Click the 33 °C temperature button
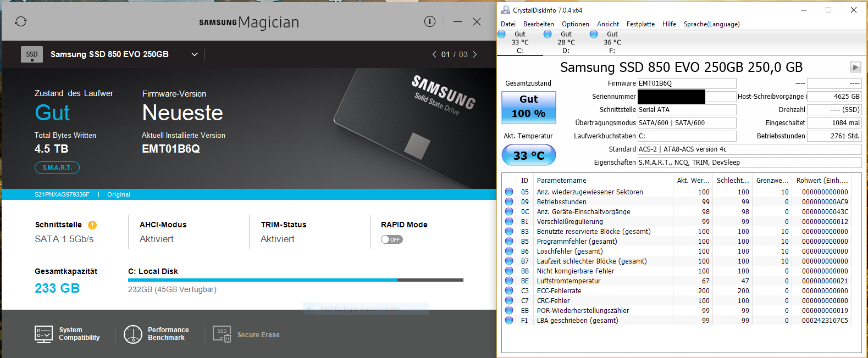This screenshot has height=358, width=868. click(x=529, y=155)
